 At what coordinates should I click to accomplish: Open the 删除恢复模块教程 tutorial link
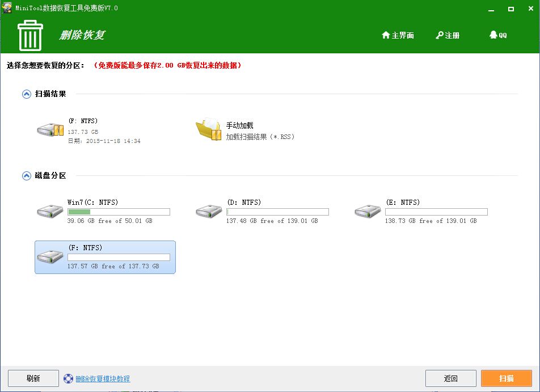click(x=103, y=378)
